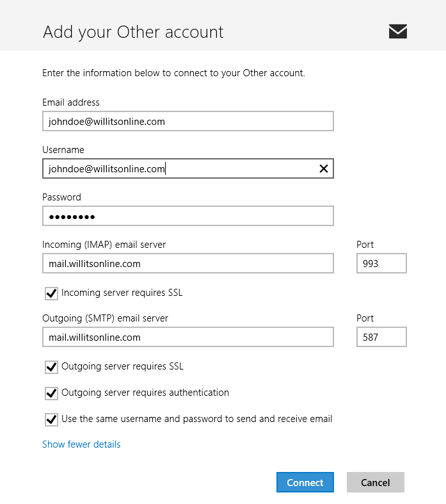The image size is (446, 504).
Task: Toggle Outgoing server requires SSL checkbox
Action: pyautogui.click(x=51, y=367)
